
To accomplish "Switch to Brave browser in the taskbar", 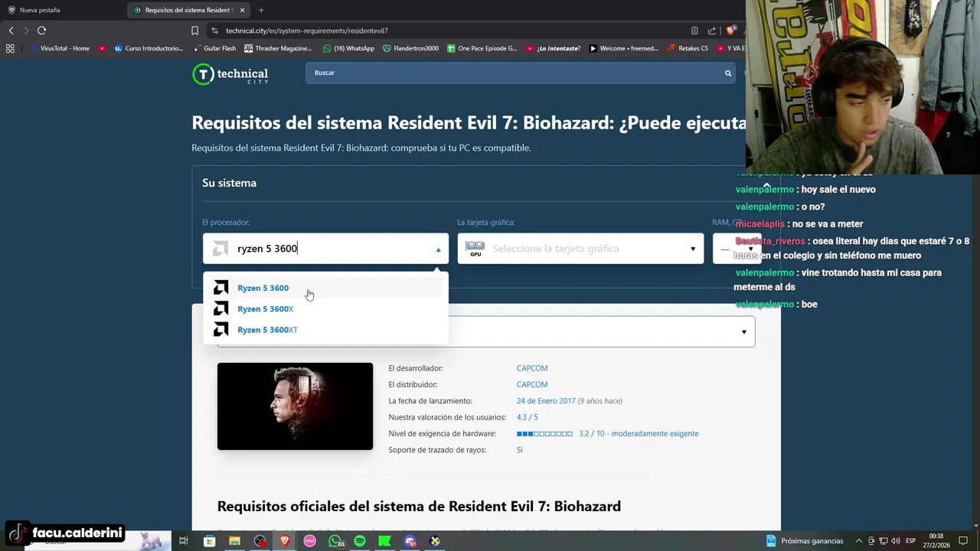I will tap(285, 541).
